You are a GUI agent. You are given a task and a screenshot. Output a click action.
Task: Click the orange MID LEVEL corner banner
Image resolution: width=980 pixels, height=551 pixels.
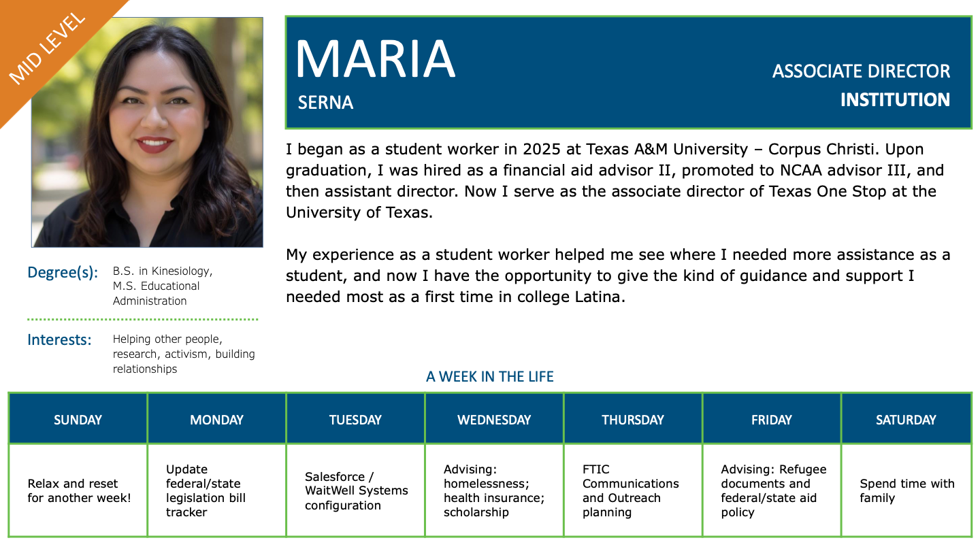coord(46,48)
